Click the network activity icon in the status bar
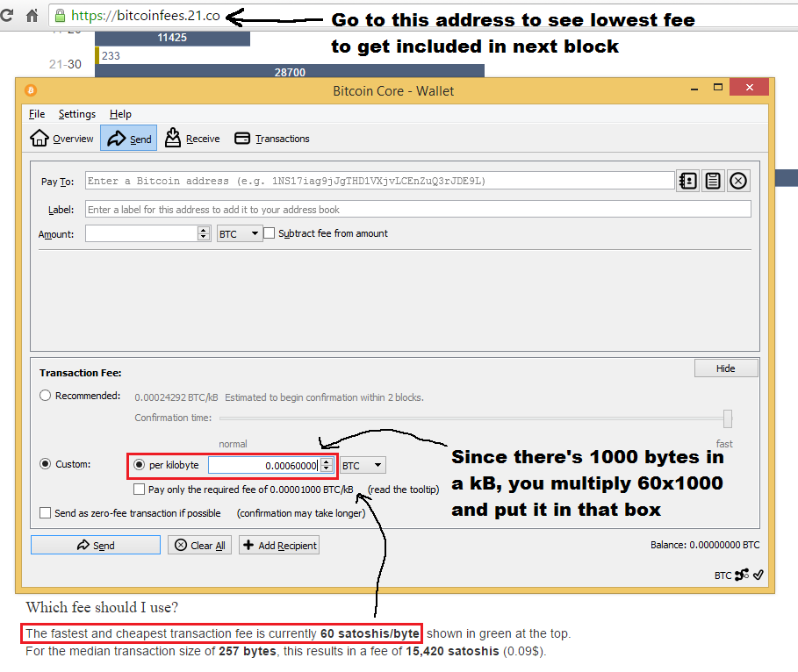 click(x=742, y=575)
